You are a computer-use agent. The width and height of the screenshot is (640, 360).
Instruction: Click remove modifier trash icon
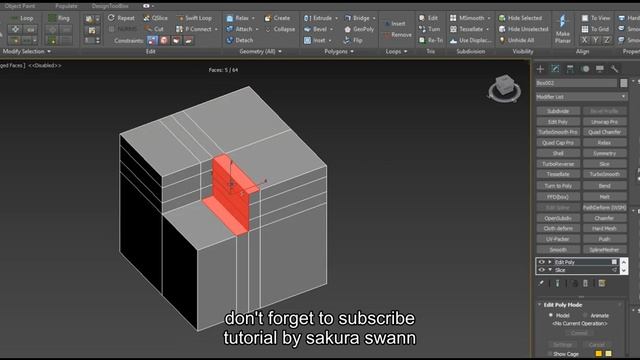585,283
